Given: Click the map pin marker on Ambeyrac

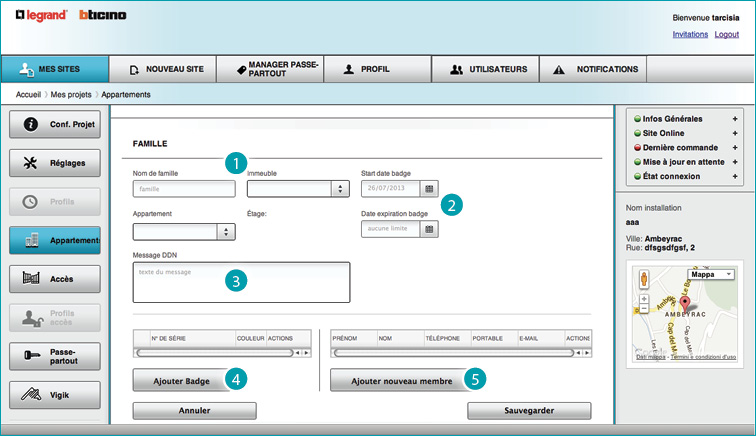Looking at the screenshot, I should point(685,304).
